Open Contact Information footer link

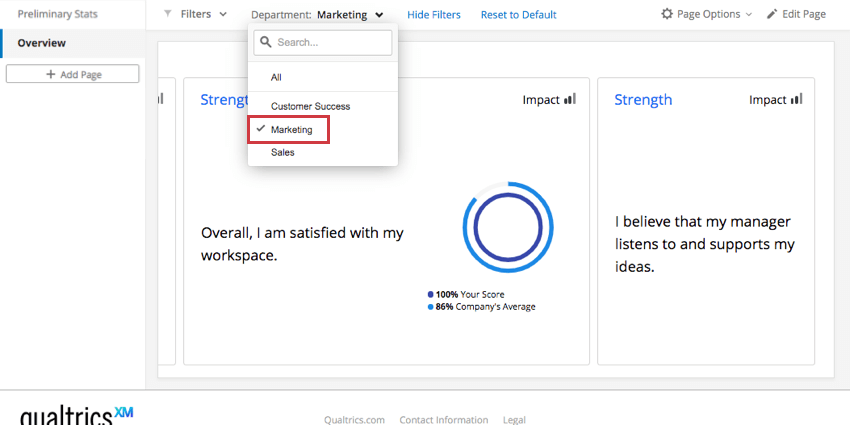[x=443, y=420]
